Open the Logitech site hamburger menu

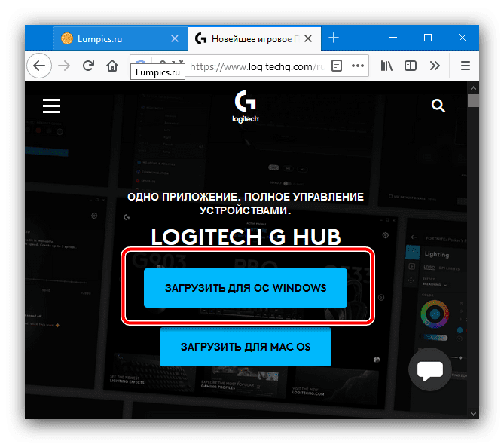[51, 106]
